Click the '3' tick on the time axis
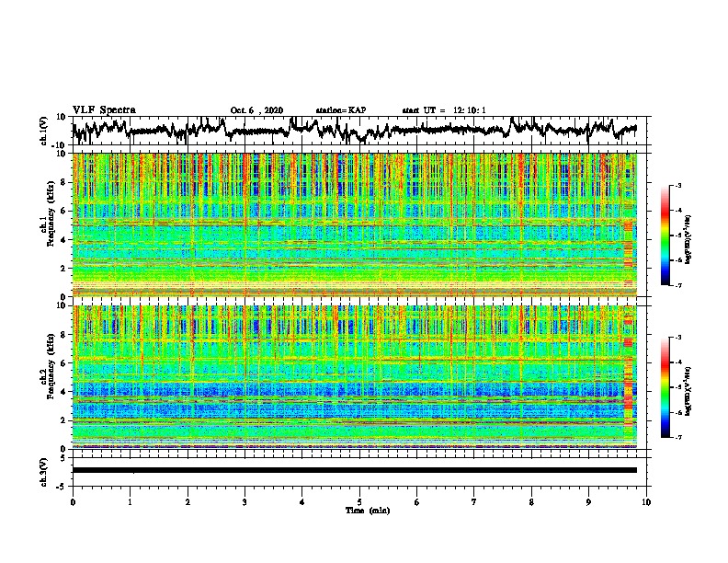The height and width of the screenshot is (563, 728). [x=245, y=502]
